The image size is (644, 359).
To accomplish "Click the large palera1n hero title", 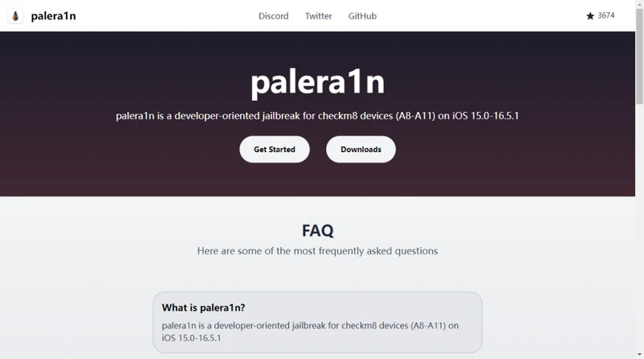I will [x=317, y=82].
